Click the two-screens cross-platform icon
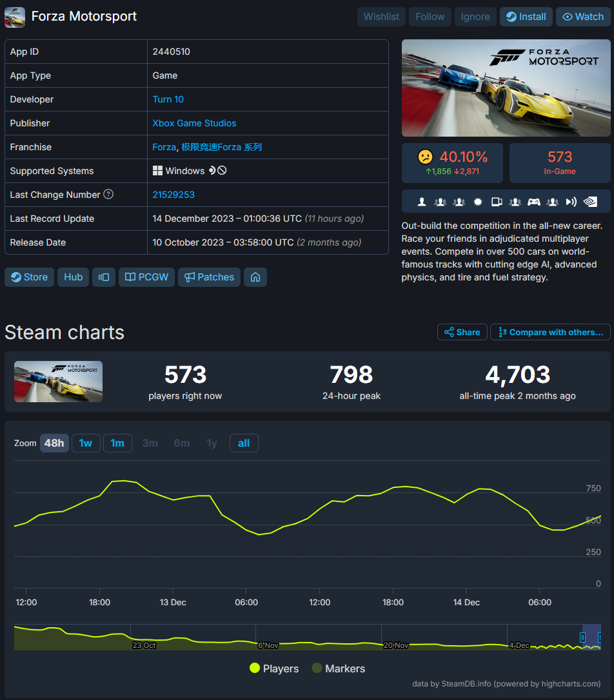Image resolution: width=614 pixels, height=700 pixels. point(497,202)
